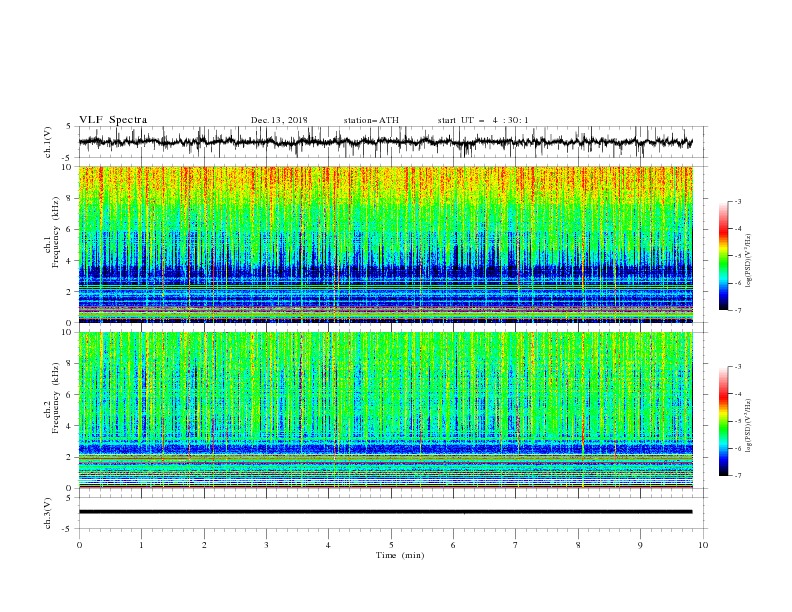Click time axis tick label "8"
Screen dimensions: 792x612
(x=578, y=545)
